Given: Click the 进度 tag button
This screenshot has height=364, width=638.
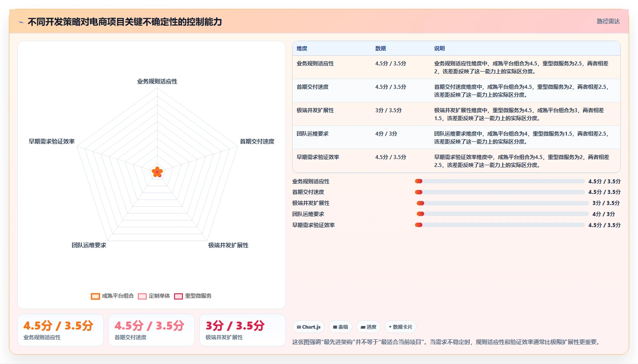Looking at the screenshot, I should tap(368, 327).
